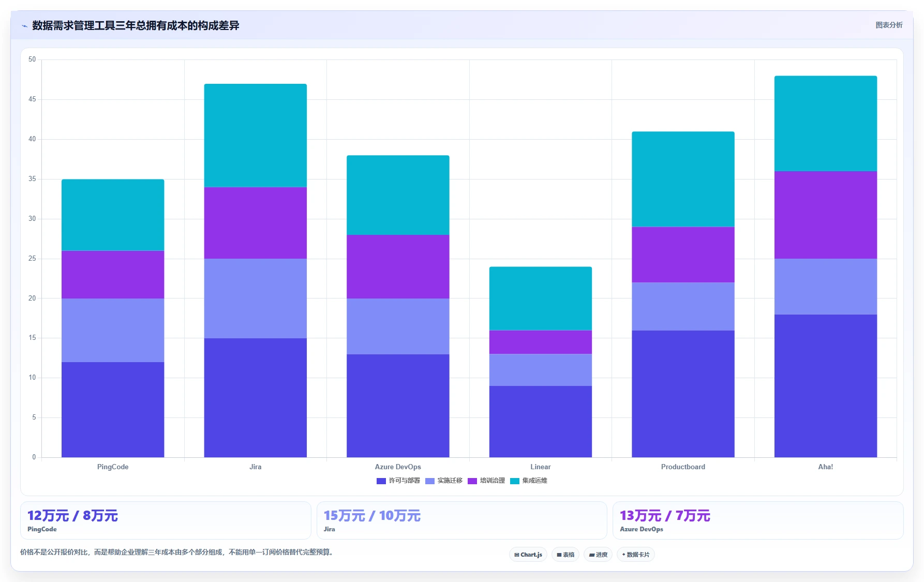Screen dimensions: 924x582
Task: Click PingCode's 实施迁移 bar segment
Action: [x=113, y=330]
